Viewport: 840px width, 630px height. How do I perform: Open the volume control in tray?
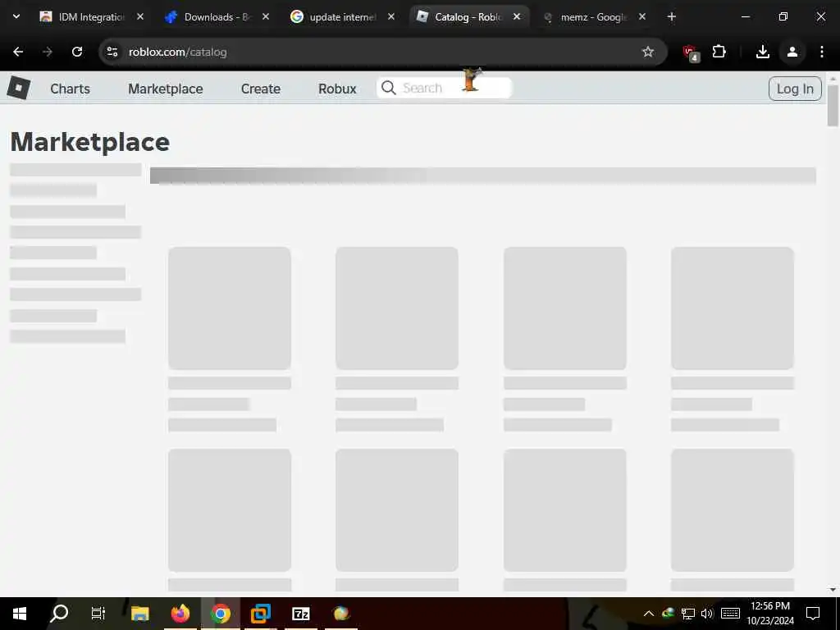(707, 614)
